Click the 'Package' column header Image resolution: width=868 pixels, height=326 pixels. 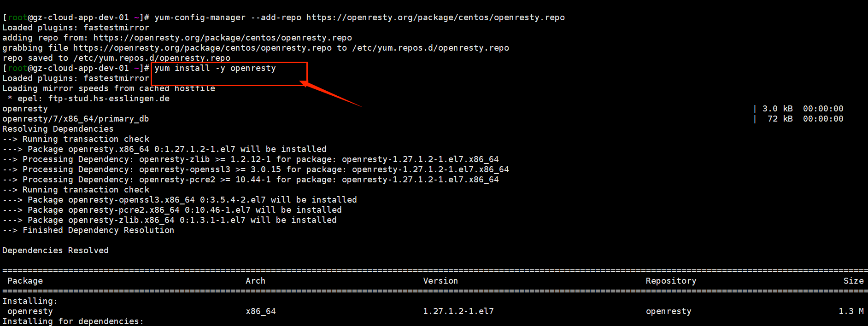(x=25, y=281)
